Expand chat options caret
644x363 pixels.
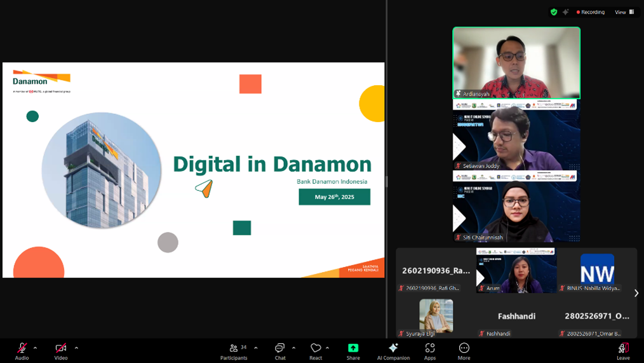click(x=293, y=348)
